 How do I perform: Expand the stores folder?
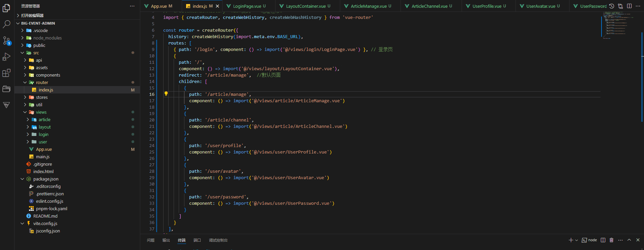[77, 97]
